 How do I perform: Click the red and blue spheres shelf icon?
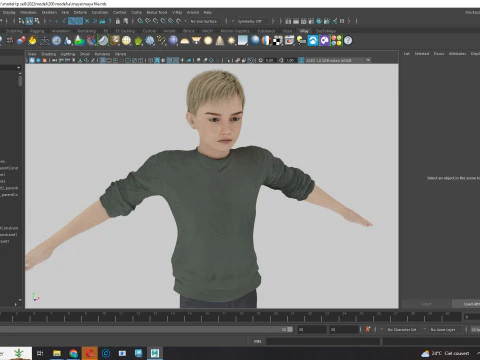(21, 41)
